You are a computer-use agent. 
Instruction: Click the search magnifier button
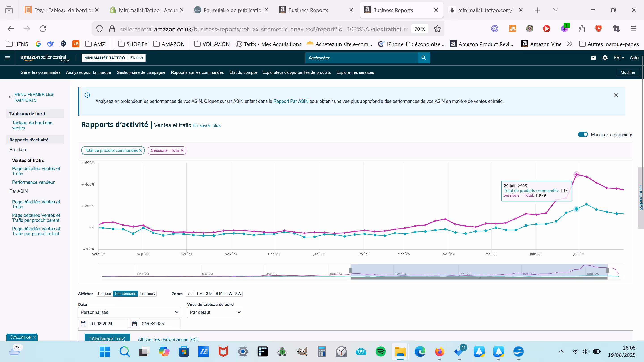pyautogui.click(x=424, y=58)
